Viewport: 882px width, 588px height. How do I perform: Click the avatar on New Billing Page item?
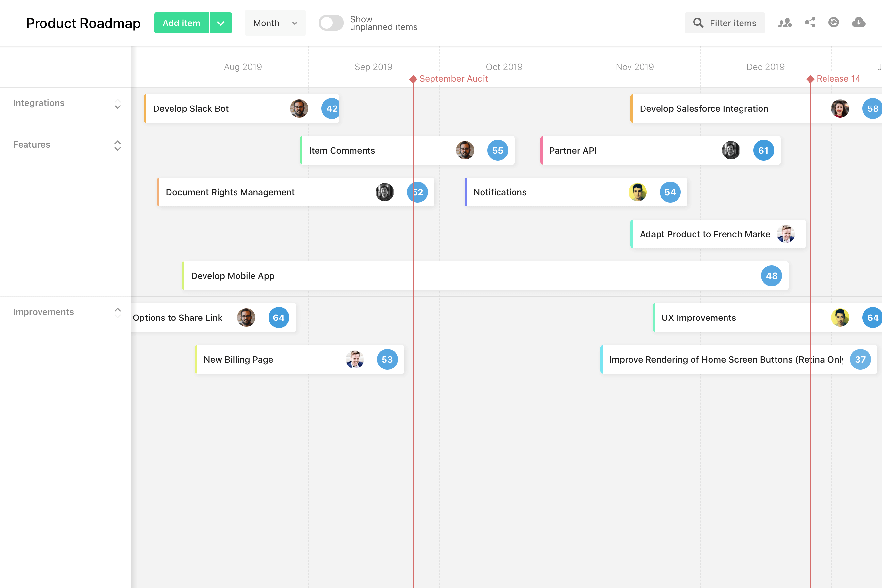click(x=355, y=359)
